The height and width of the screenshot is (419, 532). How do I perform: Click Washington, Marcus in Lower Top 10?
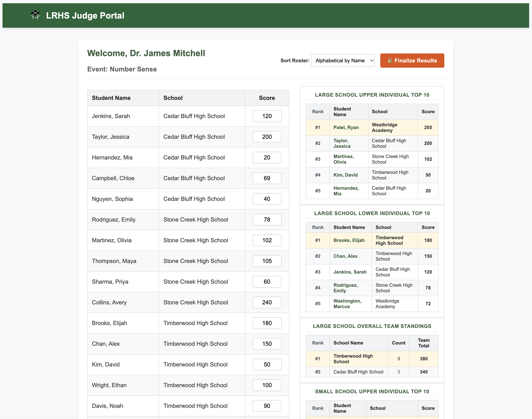[x=347, y=303]
